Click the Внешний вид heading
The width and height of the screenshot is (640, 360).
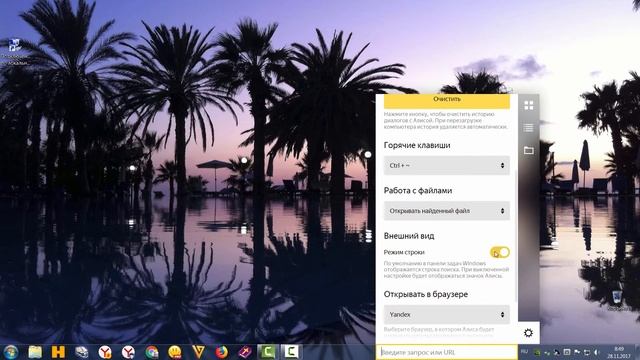click(409, 236)
